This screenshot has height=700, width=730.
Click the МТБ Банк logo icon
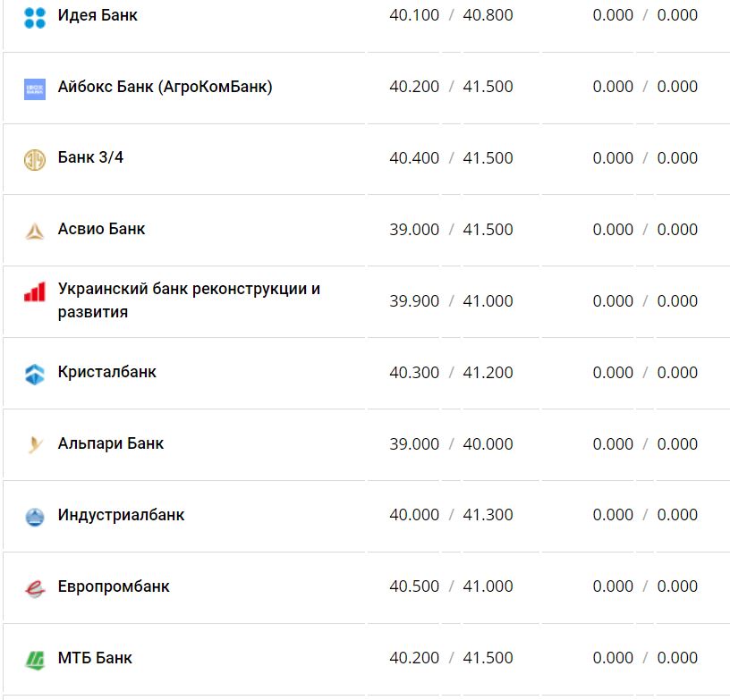tap(34, 660)
